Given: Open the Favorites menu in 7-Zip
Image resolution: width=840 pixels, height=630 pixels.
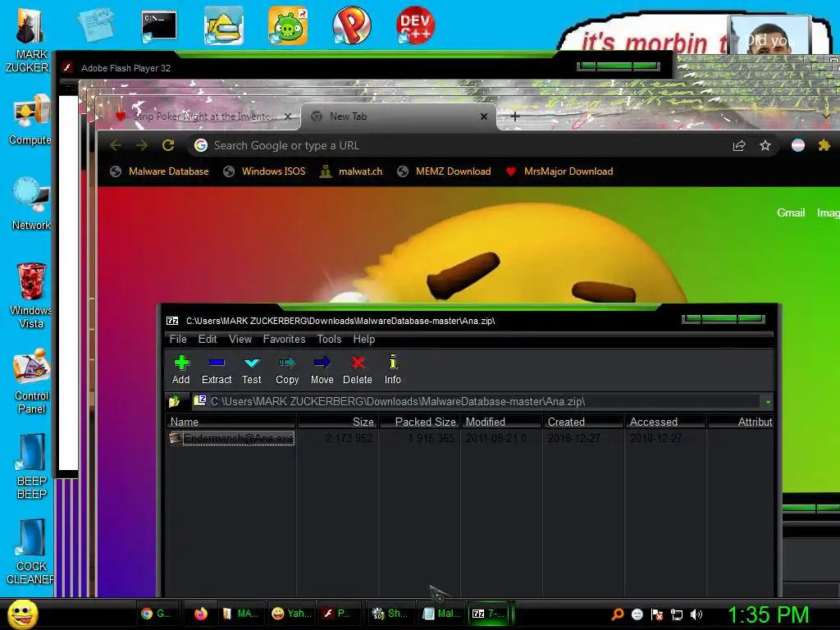Looking at the screenshot, I should pos(284,339).
